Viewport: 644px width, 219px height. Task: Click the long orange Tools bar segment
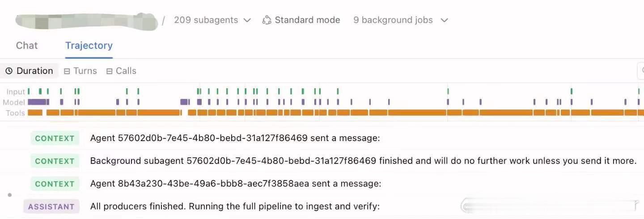pyautogui.click(x=417, y=113)
